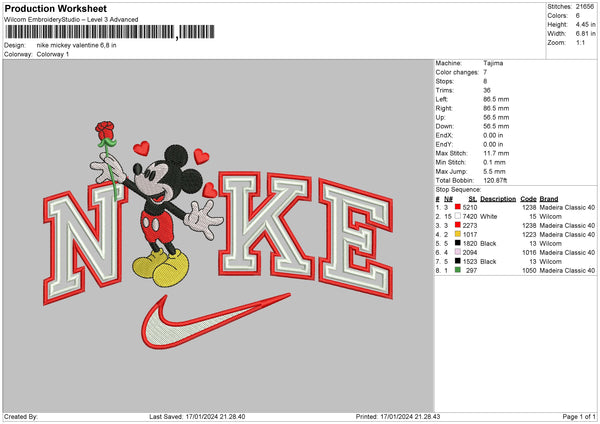This screenshot has width=600, height=424.
Task: Pick the black swatch beside stitch count 1523
Action: pyautogui.click(x=458, y=261)
